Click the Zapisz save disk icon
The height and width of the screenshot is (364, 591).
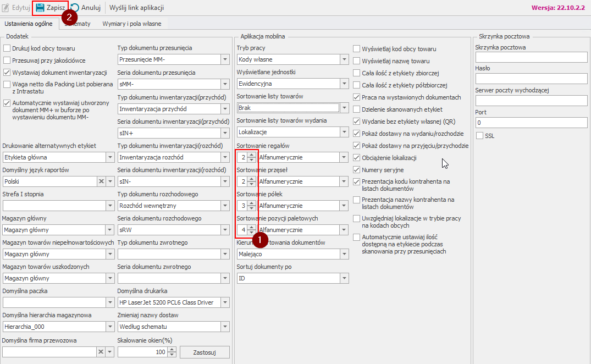40,8
